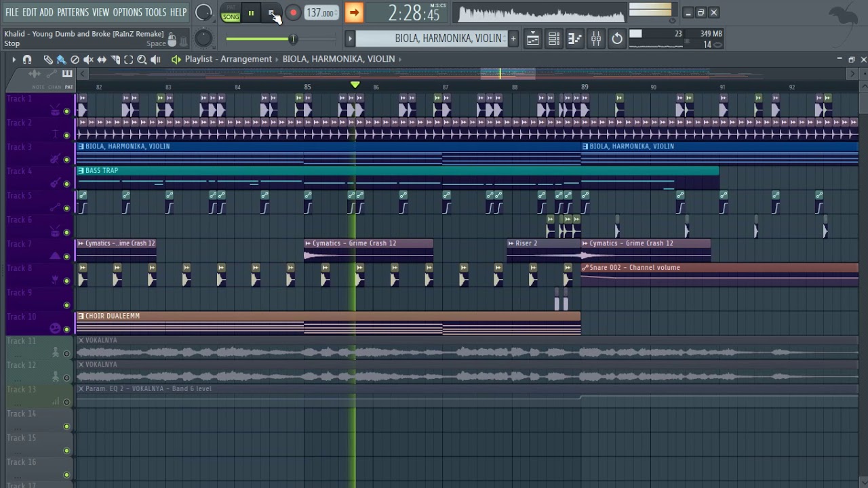
Task: Unmute Track 11 using its light
Action: (66, 354)
